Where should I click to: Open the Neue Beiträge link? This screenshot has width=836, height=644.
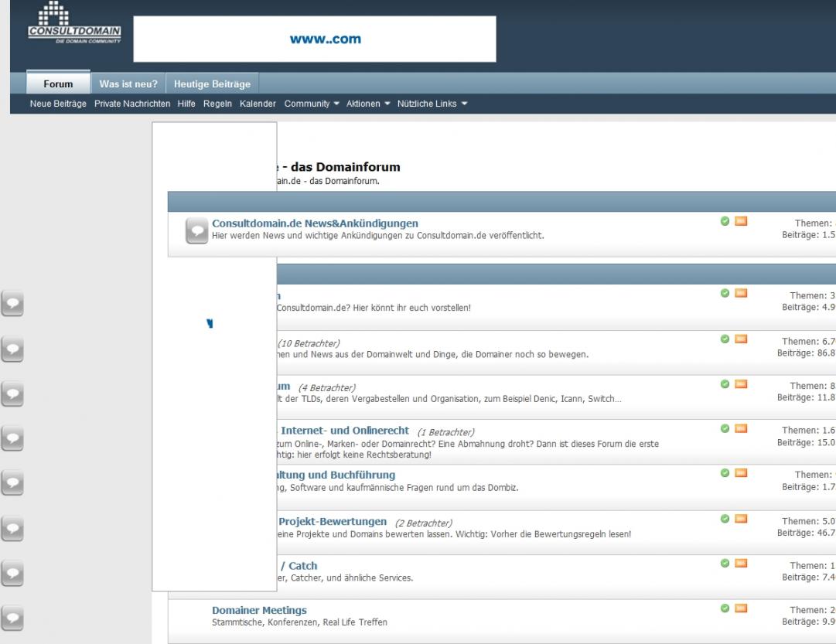60,104
